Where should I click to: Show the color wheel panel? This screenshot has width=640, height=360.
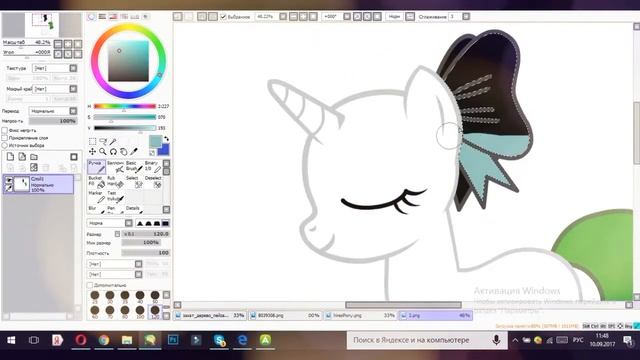(x=91, y=16)
